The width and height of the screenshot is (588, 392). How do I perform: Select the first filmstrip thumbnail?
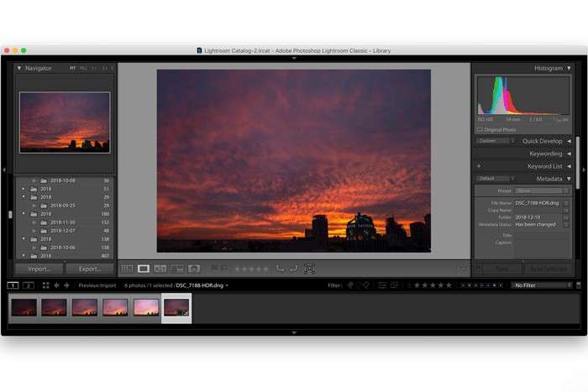[x=24, y=307]
